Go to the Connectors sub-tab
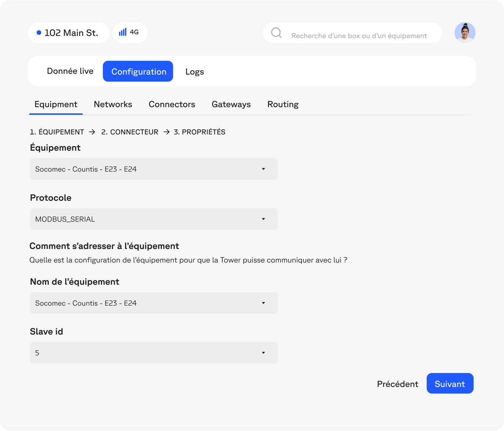504x431 pixels. 172,105
